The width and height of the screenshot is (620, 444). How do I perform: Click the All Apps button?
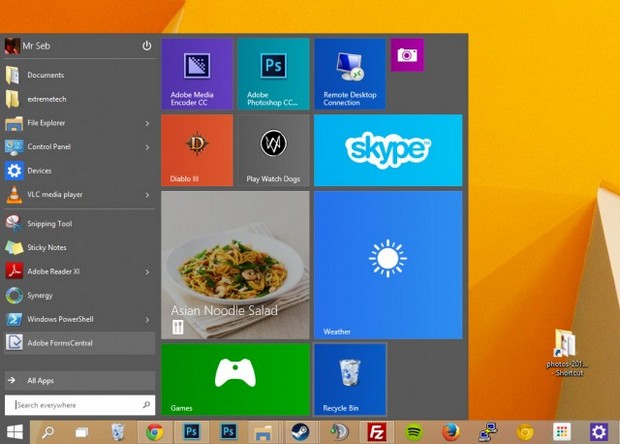79,380
